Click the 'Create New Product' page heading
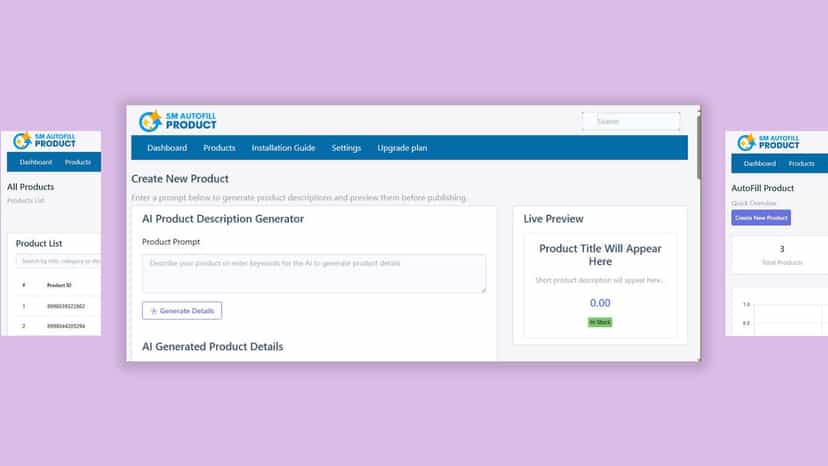This screenshot has height=466, width=828. pos(180,179)
